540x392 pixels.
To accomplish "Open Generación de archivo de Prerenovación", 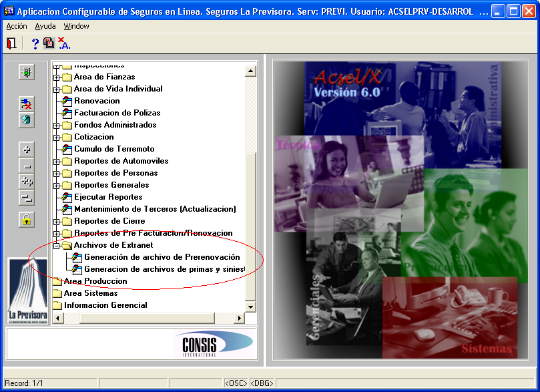I will [162, 257].
